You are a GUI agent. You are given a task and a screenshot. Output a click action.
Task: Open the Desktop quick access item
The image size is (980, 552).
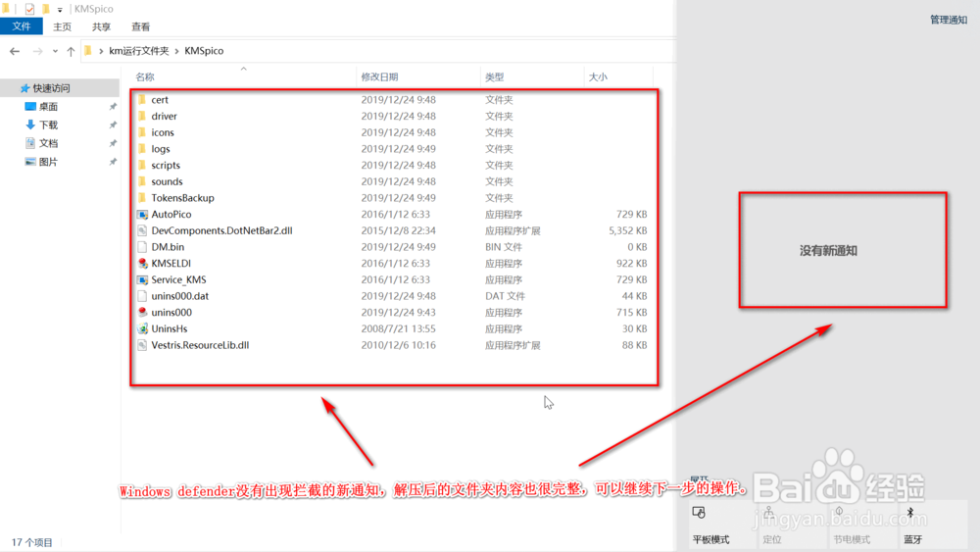point(48,106)
